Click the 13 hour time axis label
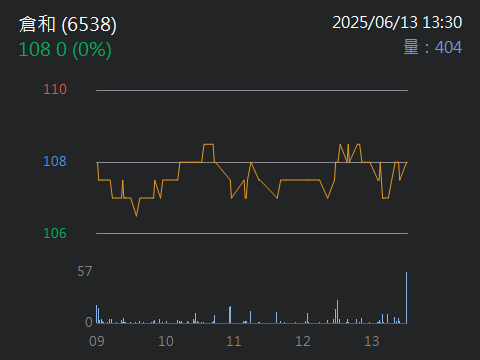 pyautogui.click(x=372, y=341)
